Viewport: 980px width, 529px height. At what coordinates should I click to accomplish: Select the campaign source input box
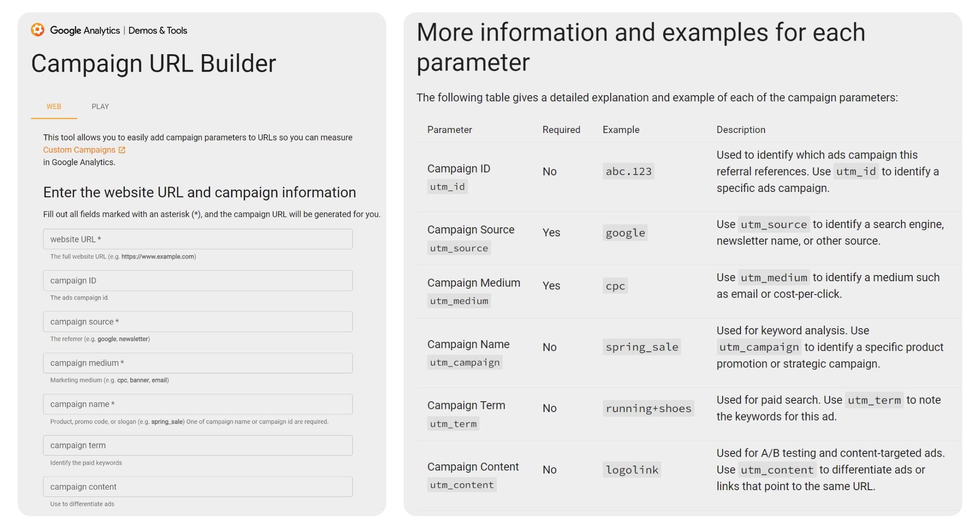coord(198,321)
